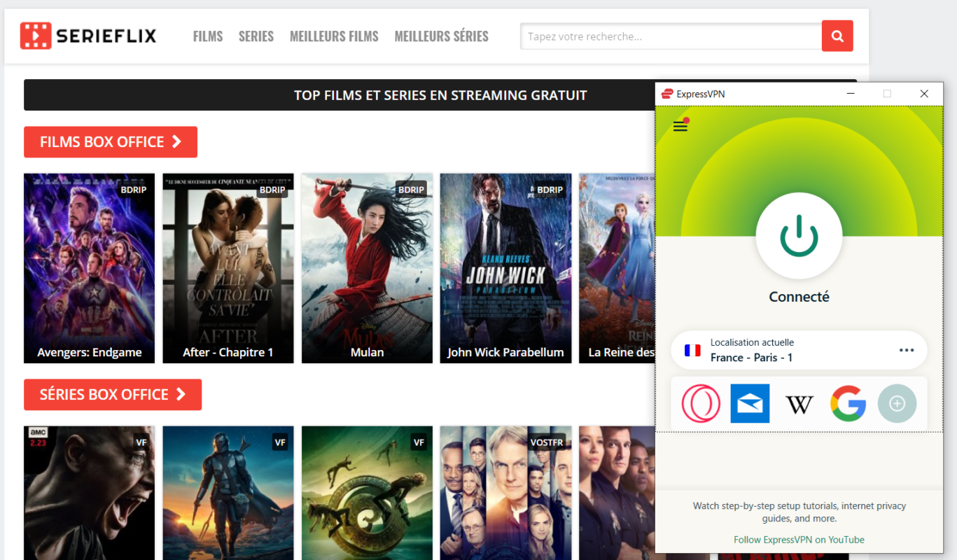The width and height of the screenshot is (957, 560).
Task: Open the Google shortcut in ExpressVPN
Action: 848,404
